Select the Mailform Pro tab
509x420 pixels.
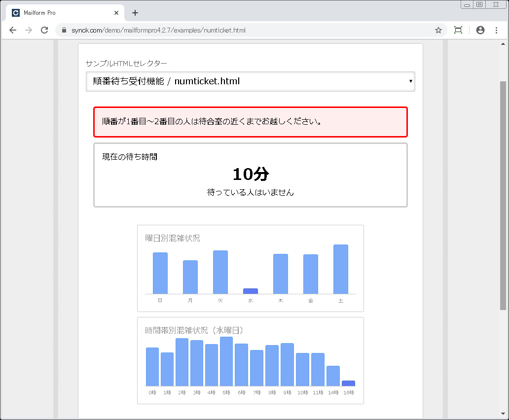coord(59,13)
